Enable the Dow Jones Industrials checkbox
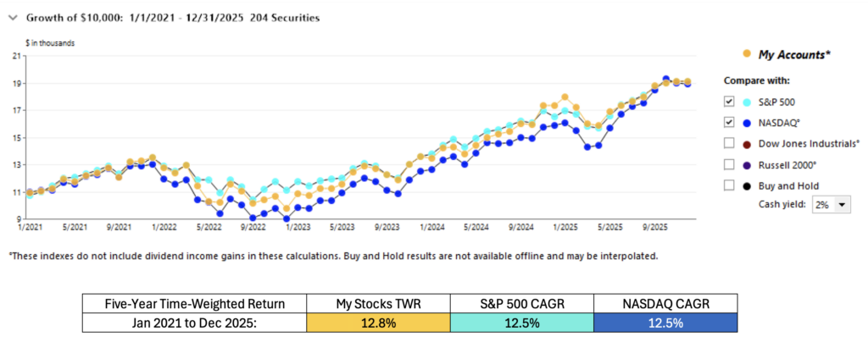 [x=729, y=143]
